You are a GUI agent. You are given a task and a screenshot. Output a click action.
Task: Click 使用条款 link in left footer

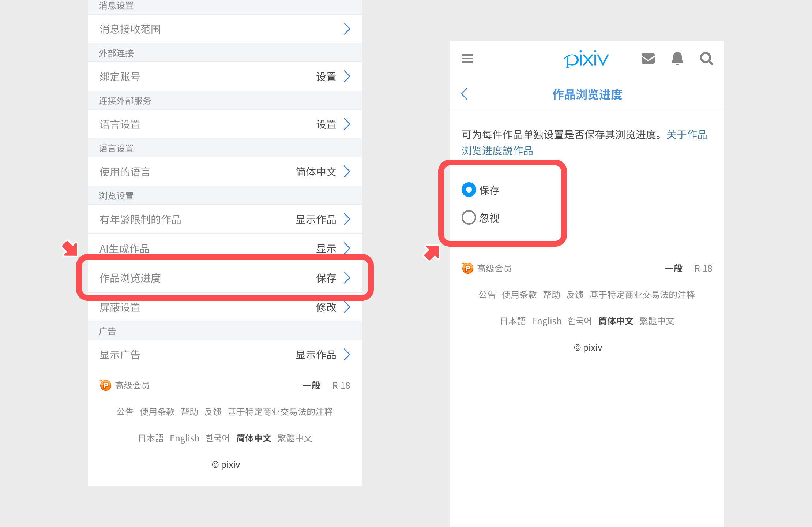157,412
